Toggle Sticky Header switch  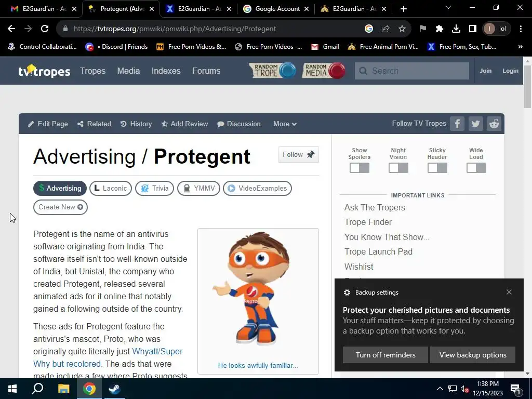point(437,168)
